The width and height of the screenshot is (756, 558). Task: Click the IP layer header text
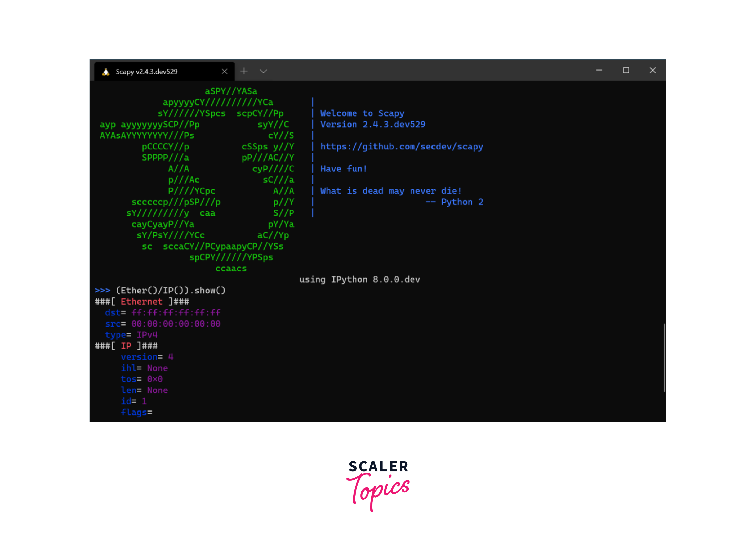pos(126,346)
